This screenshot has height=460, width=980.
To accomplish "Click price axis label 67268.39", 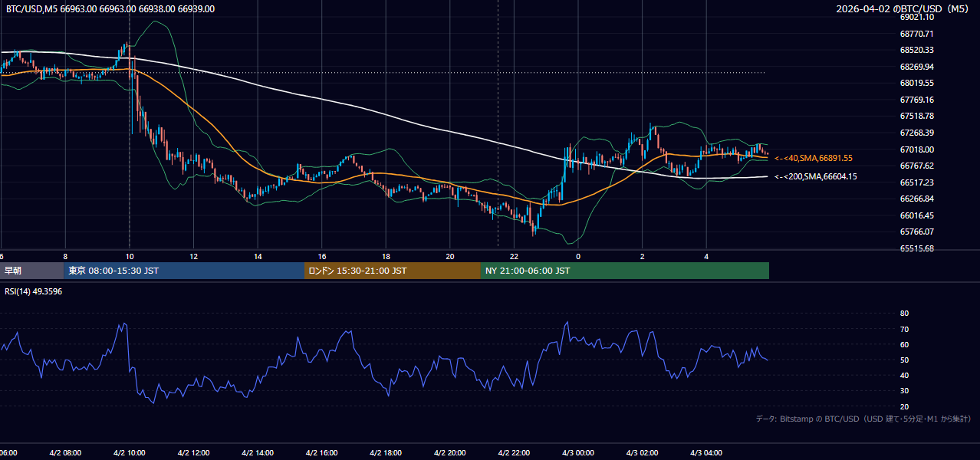I will coord(917,133).
